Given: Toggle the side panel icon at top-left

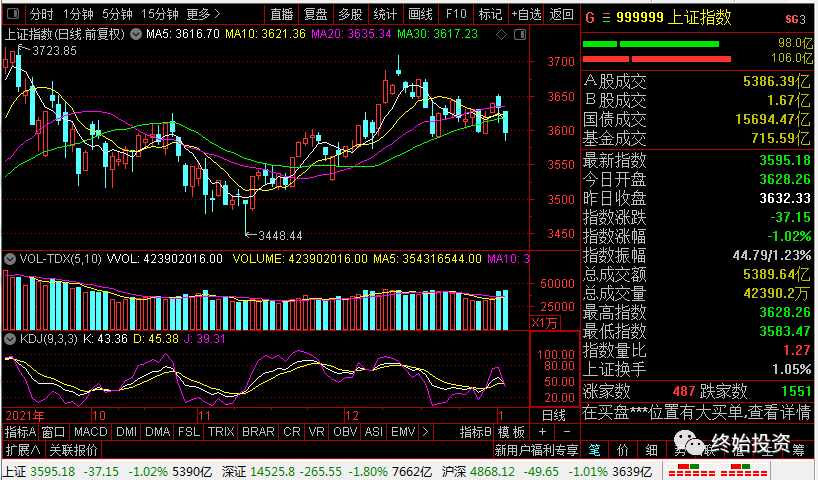Looking at the screenshot, I should click(x=13, y=14).
